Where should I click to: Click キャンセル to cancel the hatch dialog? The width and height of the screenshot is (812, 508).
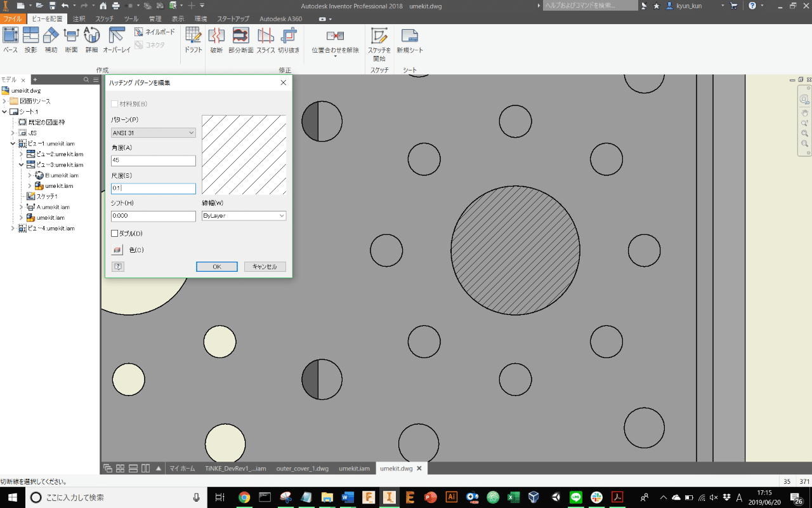(x=265, y=267)
